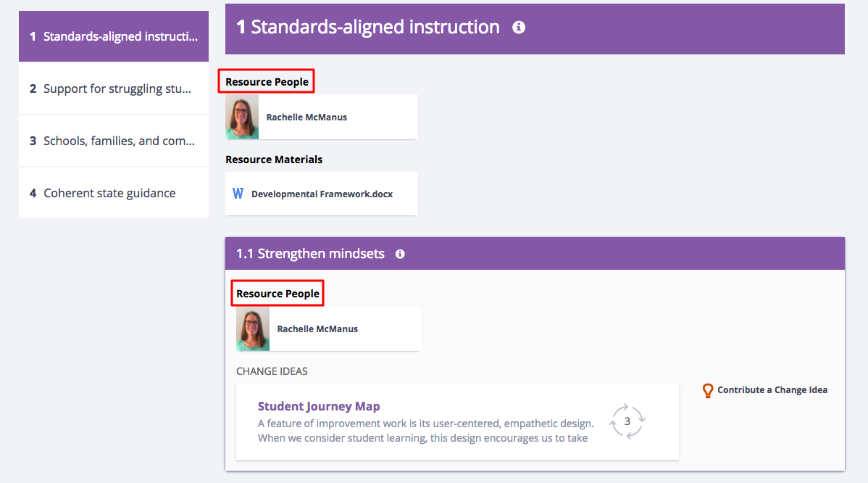Click Rachelle McManus name in top card

click(x=306, y=117)
